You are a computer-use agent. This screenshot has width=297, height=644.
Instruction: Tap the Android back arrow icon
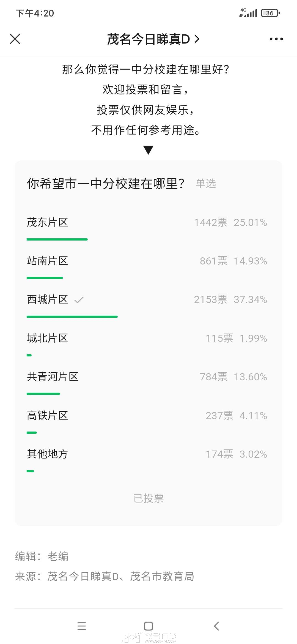pyautogui.click(x=216, y=626)
